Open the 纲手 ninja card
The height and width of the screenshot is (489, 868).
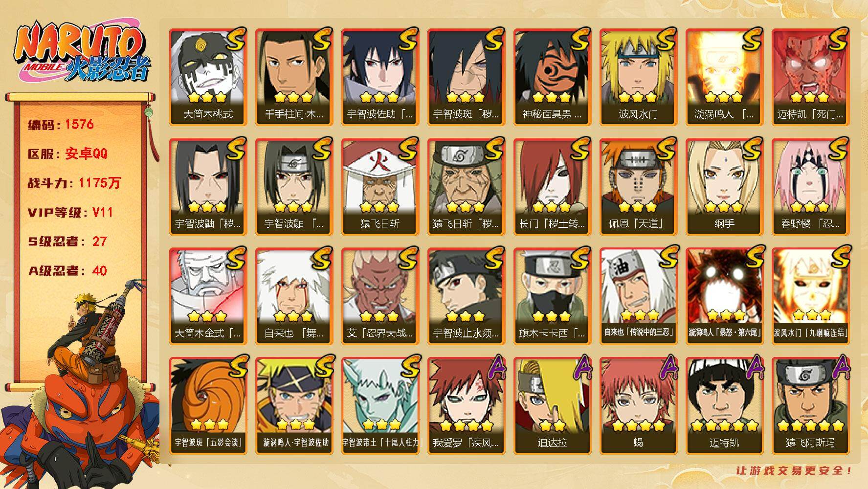point(724,186)
